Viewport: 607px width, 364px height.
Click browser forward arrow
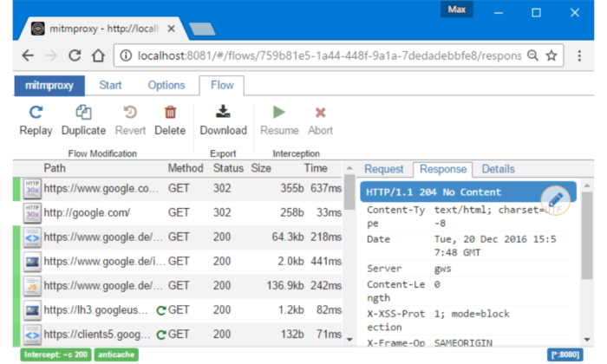(51, 56)
